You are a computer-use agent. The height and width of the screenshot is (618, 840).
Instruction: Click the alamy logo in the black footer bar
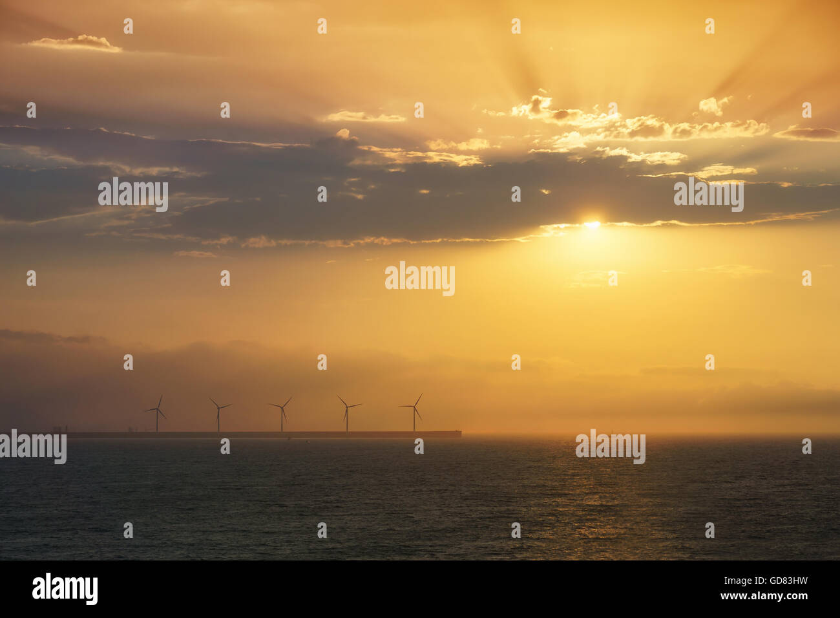(65, 589)
